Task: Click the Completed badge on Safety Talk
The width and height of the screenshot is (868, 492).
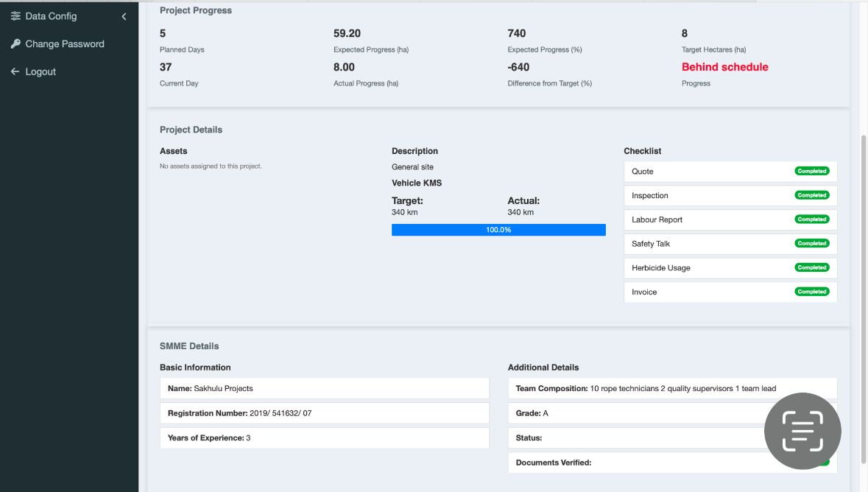Action: 811,243
